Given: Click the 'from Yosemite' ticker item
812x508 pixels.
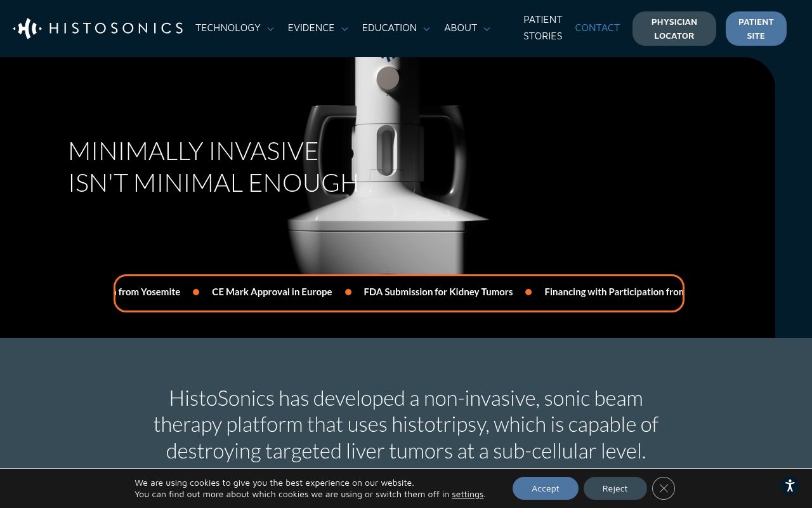Looking at the screenshot, I should 148,292.
